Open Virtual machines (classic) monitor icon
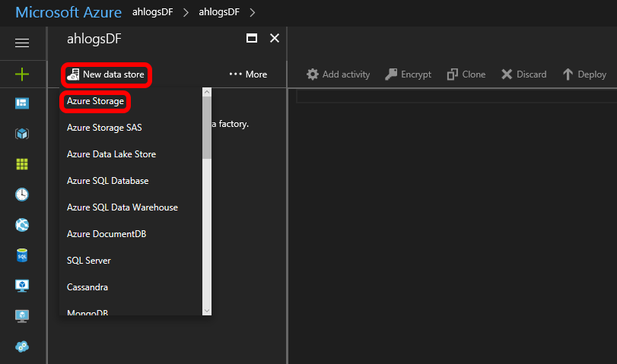The width and height of the screenshot is (617, 364). [x=22, y=316]
